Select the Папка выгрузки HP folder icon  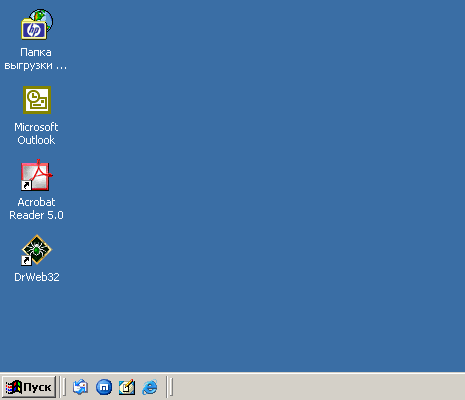click(x=37, y=24)
